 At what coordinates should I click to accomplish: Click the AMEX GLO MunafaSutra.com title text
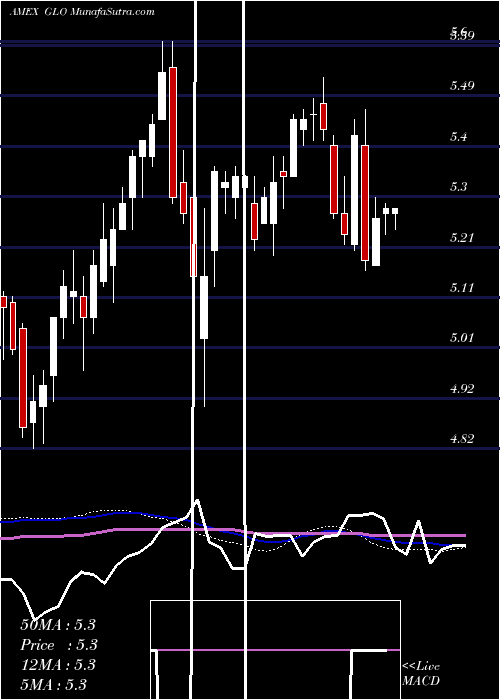pos(82,12)
